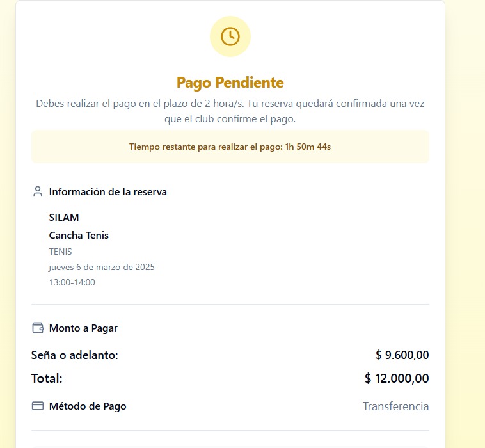Click the $ 9.600,00 deposit amount
485x448 pixels.
coord(402,355)
